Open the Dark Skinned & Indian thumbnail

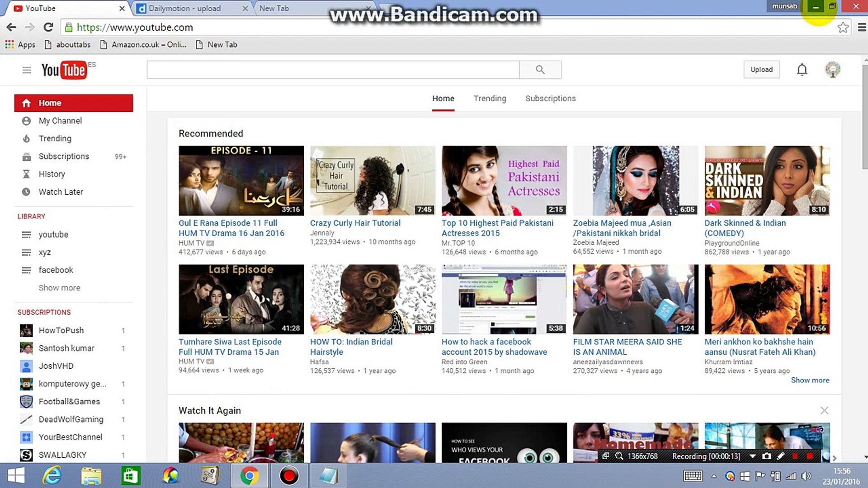pyautogui.click(x=767, y=180)
